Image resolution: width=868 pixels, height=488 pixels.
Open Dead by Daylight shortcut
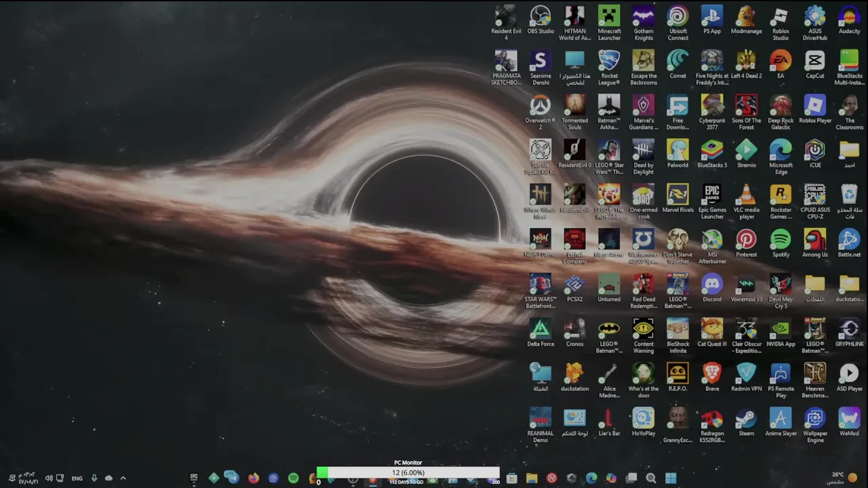644,157
